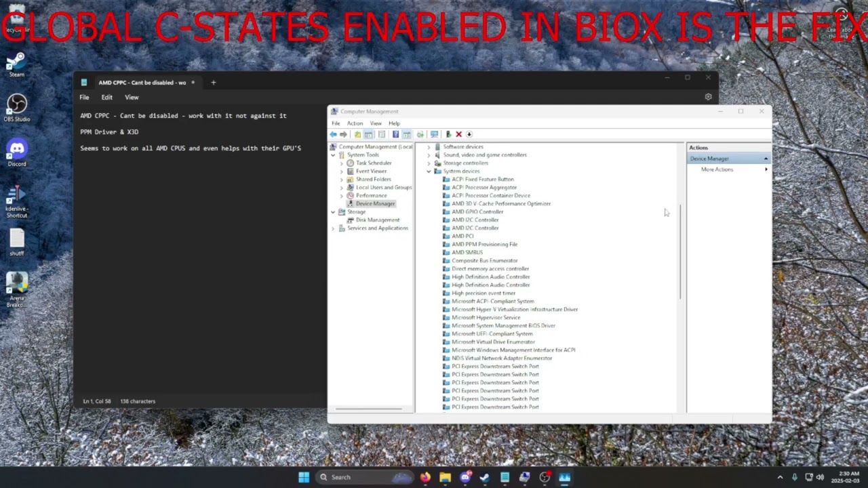Click the taskbar Search box

pos(365,477)
